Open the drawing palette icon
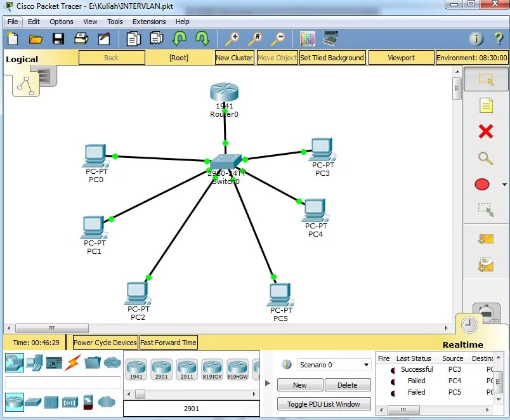Screen dimensions: 510x420 [x=308, y=39]
